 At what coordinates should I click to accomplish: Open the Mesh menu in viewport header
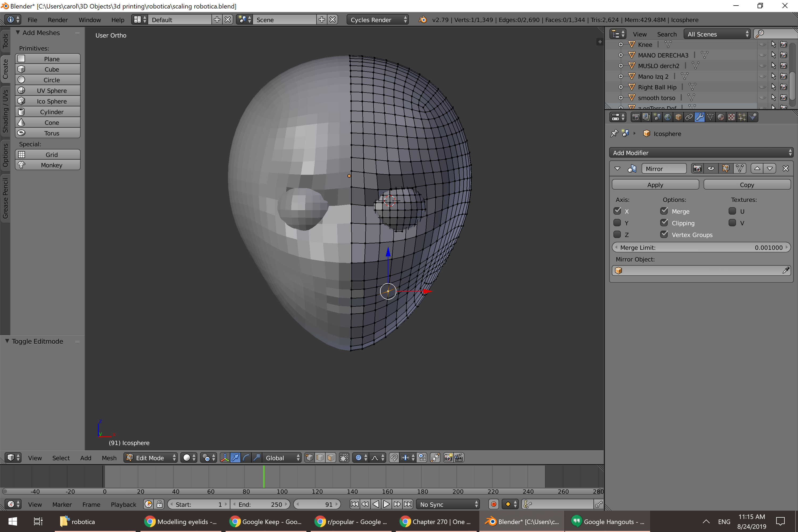(109, 458)
